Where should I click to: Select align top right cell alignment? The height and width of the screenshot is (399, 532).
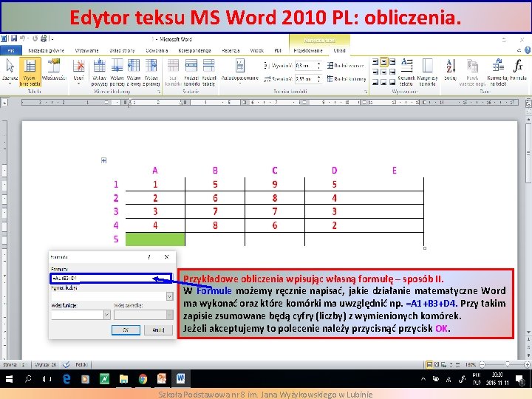tap(392, 62)
